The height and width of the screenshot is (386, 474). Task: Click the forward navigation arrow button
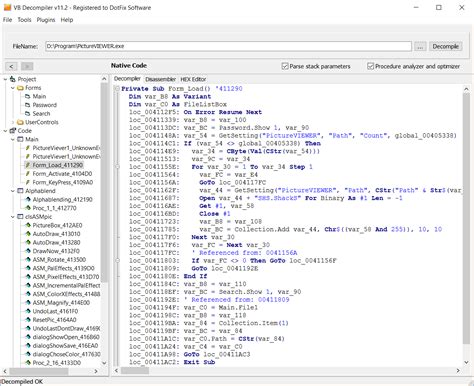tap(27, 66)
